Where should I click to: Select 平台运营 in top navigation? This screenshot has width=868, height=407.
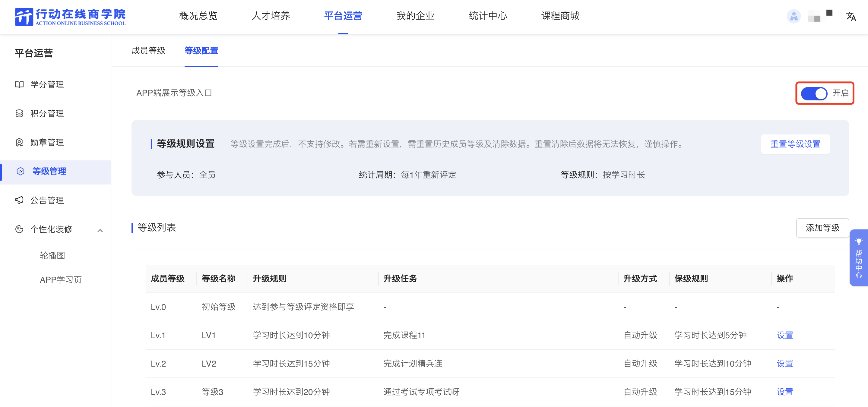343,16
